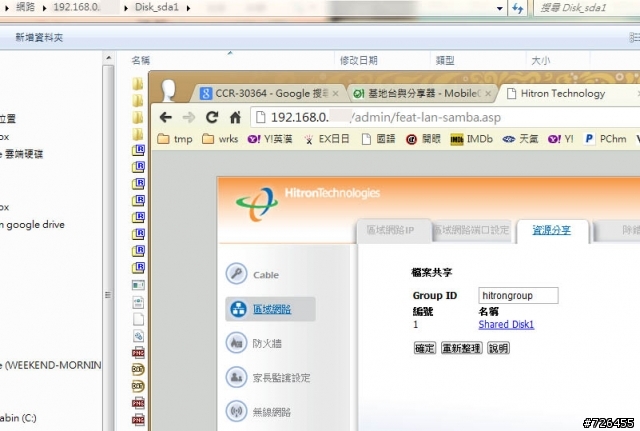
Task: Click the 說明 help button
Action: (x=498, y=348)
